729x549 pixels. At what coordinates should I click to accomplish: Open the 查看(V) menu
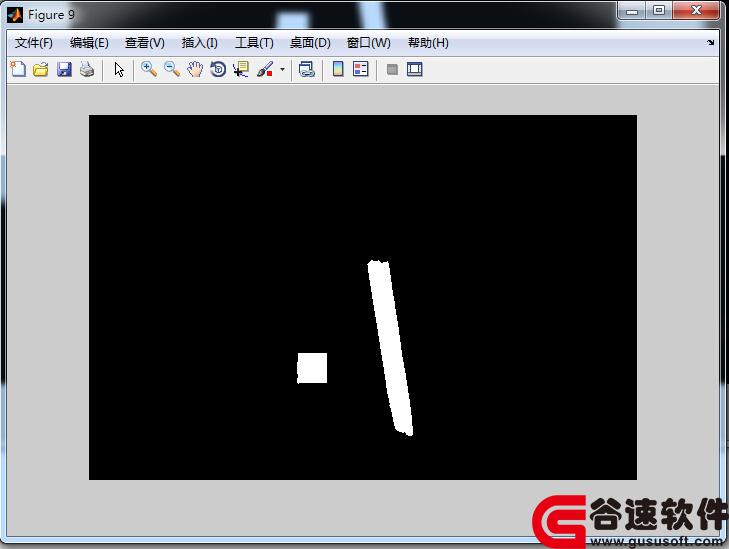[x=145, y=43]
